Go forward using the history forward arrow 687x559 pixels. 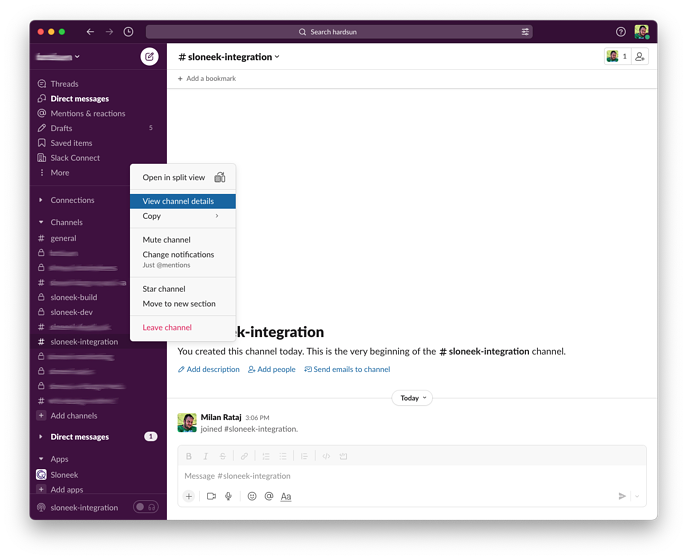pos(109,32)
